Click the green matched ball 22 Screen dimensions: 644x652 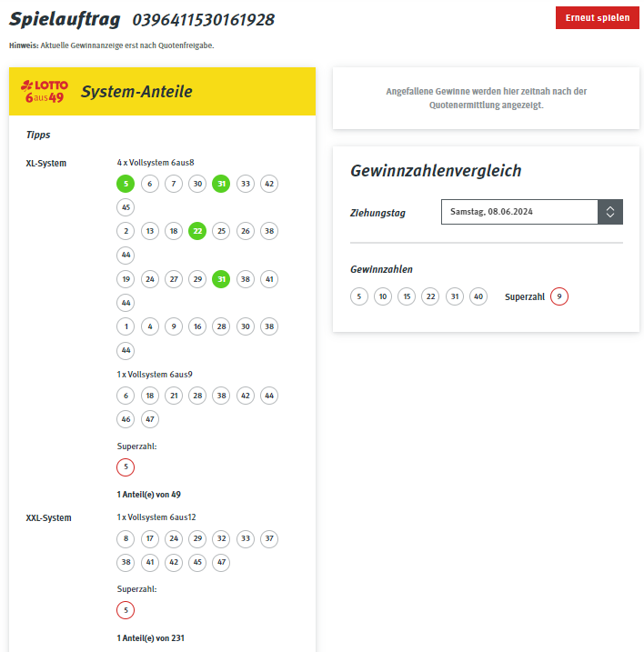coord(197,231)
